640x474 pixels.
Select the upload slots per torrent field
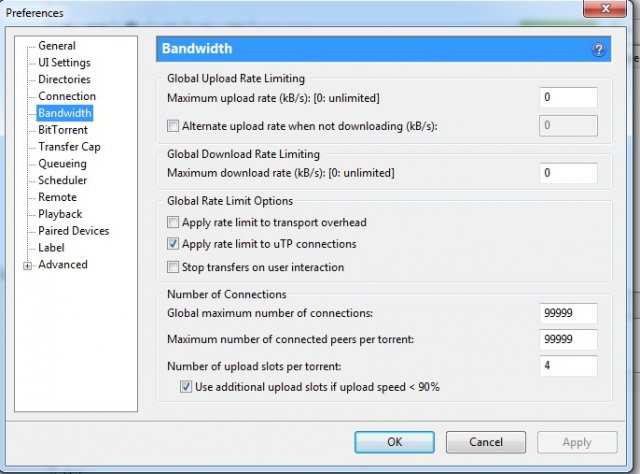point(567,366)
